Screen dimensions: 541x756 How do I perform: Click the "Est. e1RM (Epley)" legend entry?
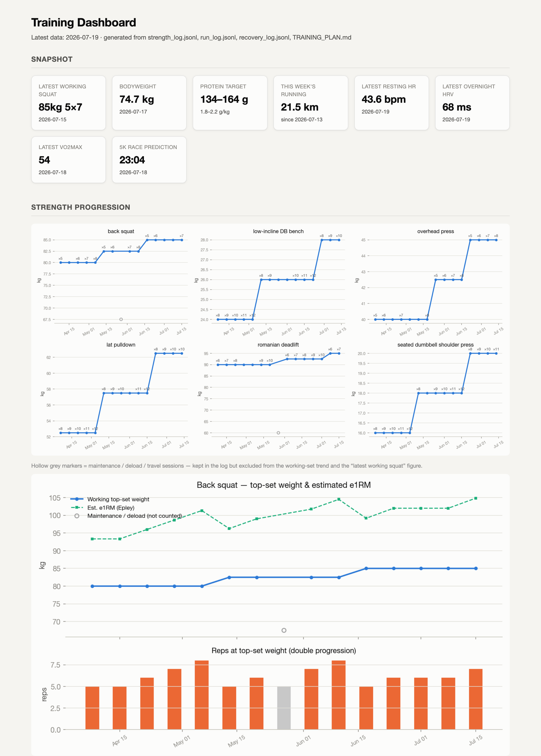pyautogui.click(x=103, y=508)
